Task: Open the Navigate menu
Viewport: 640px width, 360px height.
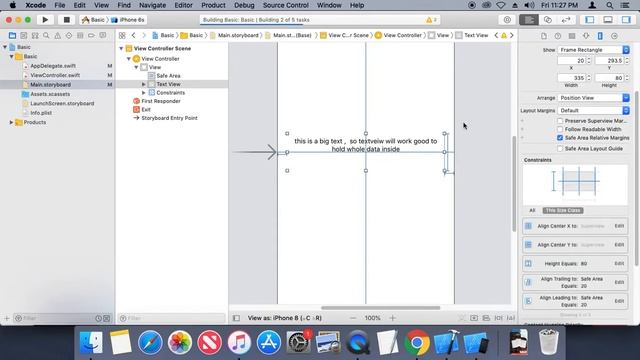Action: (x=152, y=5)
